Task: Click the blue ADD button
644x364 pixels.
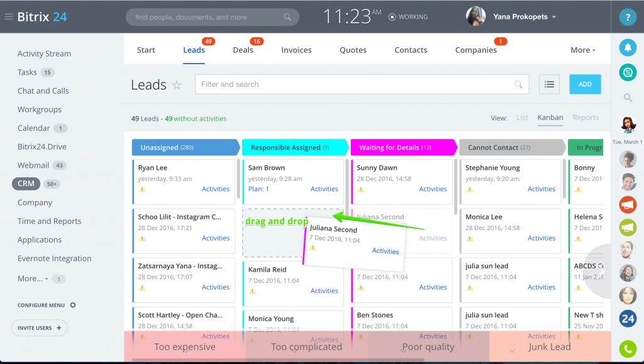Action: [585, 84]
